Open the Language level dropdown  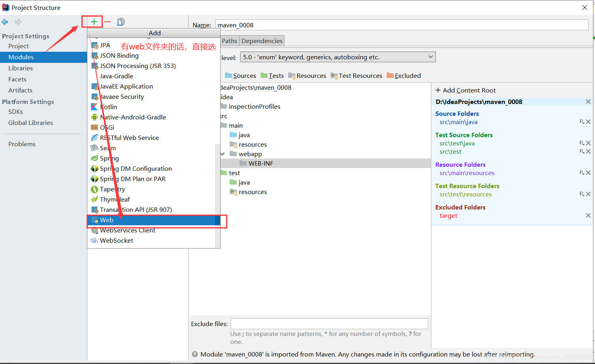pyautogui.click(x=338, y=57)
